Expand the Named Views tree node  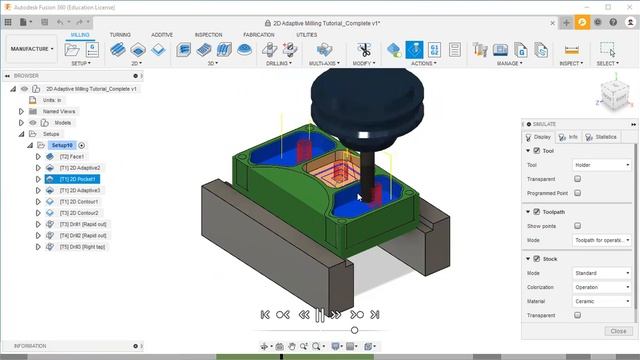click(21, 111)
